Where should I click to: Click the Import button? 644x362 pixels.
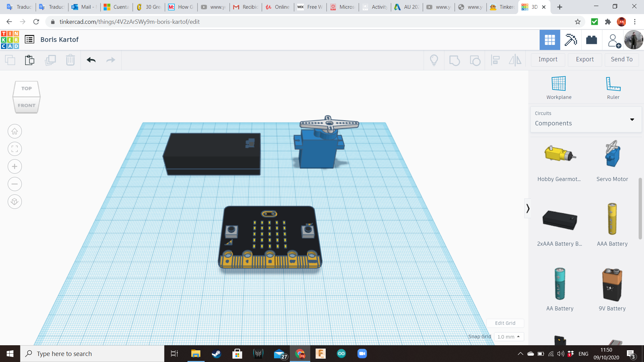(548, 59)
